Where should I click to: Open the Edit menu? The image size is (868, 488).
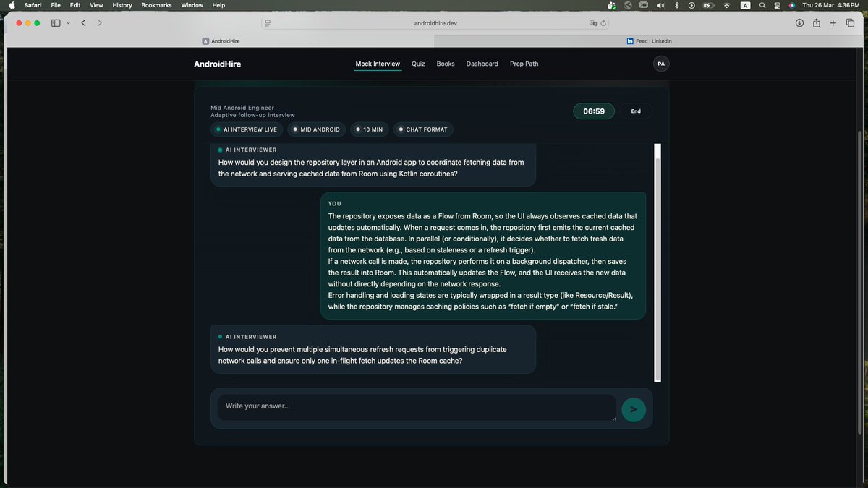pyautogui.click(x=75, y=5)
